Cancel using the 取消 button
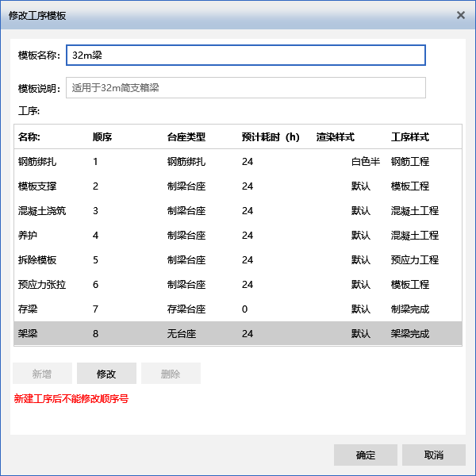This screenshot has height=476, width=476. [433, 455]
